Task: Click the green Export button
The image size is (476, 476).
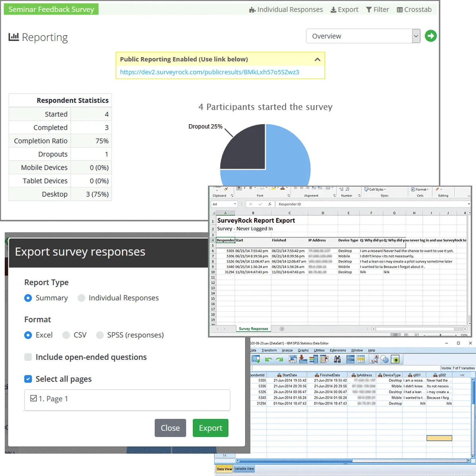Action: [x=211, y=428]
